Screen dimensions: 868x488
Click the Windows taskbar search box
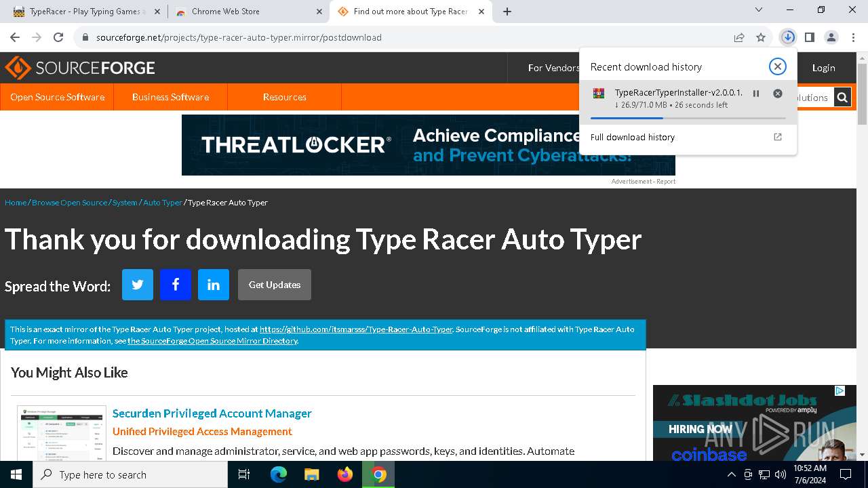pos(130,474)
